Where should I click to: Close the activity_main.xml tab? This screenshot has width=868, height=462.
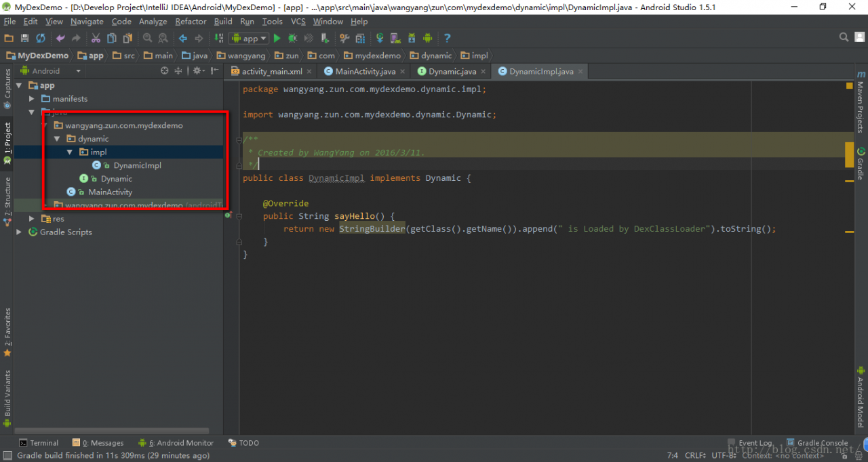tap(309, 71)
